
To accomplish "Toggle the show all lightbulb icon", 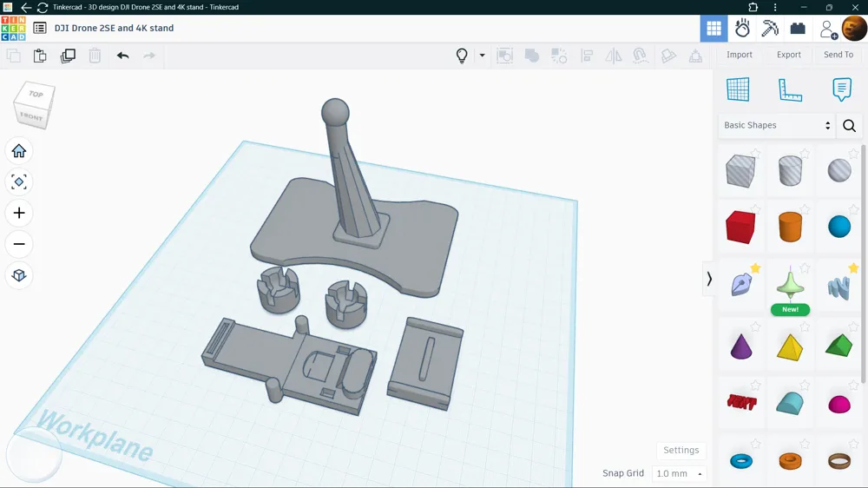I will (462, 56).
